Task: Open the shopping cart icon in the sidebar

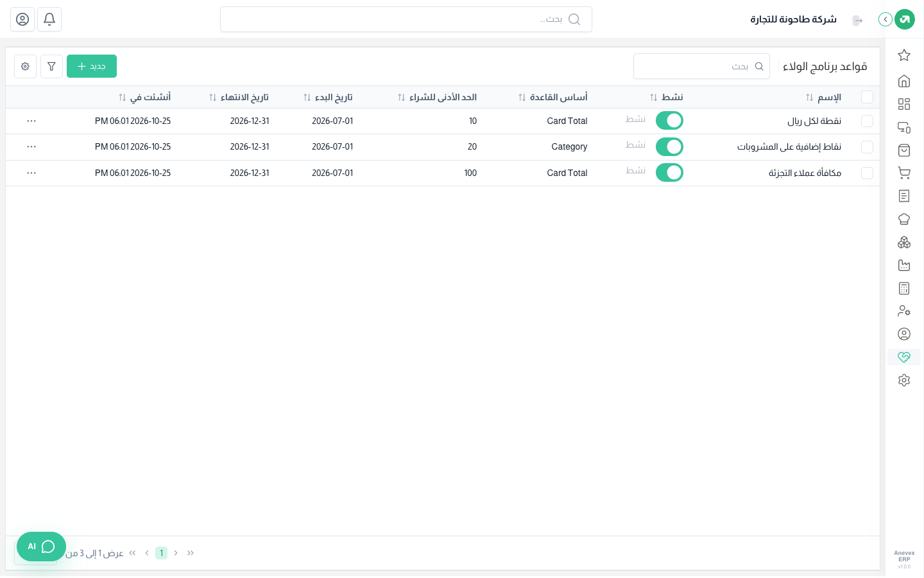Action: (904, 173)
